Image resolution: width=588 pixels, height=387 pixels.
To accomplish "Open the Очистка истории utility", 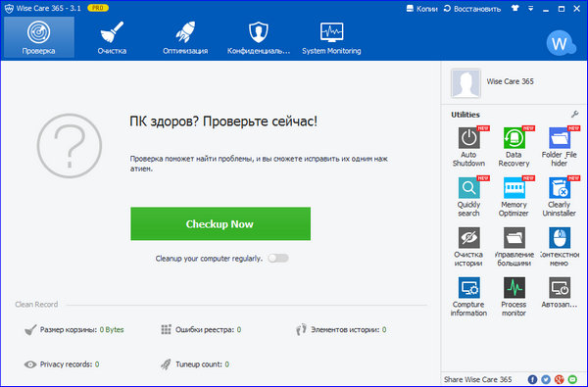I will (x=468, y=247).
